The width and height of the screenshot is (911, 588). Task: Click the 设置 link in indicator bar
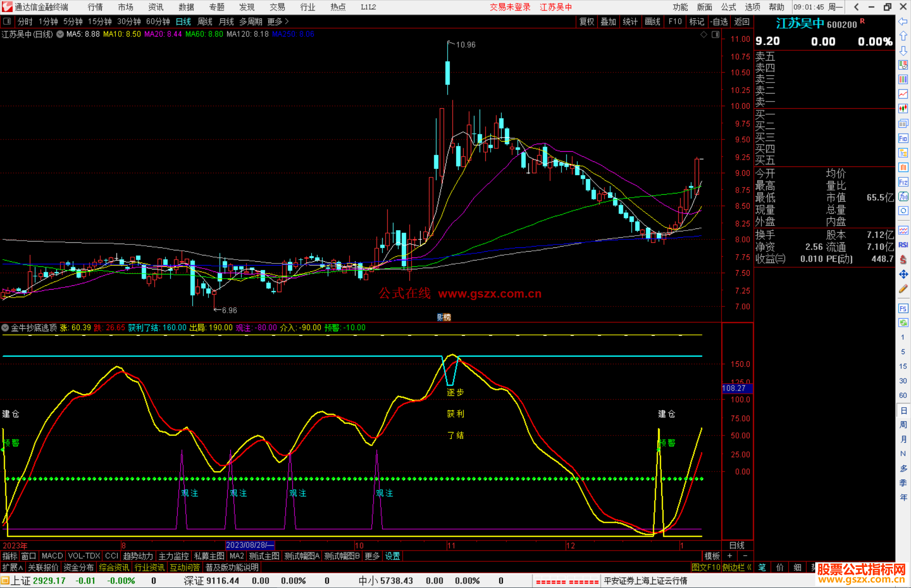392,556
